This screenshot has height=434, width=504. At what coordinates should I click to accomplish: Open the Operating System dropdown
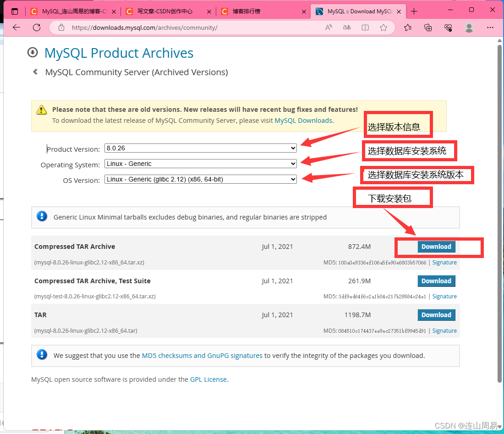tap(201, 164)
